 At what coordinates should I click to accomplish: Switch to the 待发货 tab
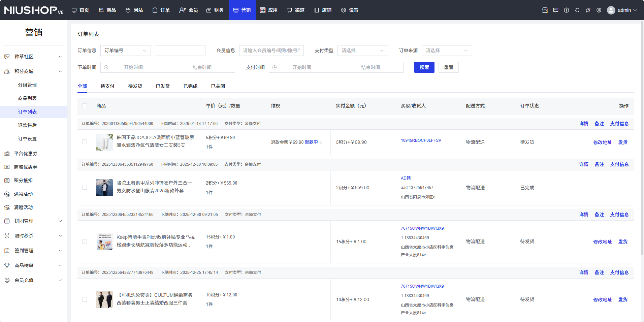(x=135, y=86)
